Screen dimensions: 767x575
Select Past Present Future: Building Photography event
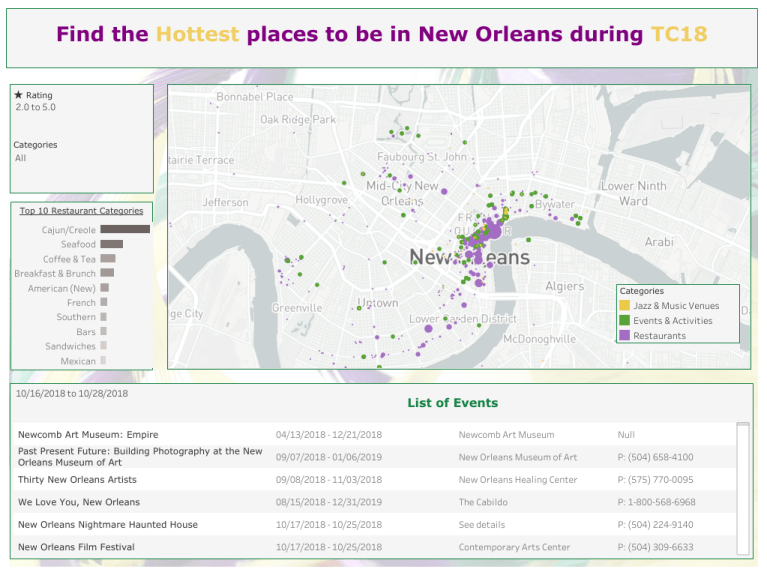pos(140,457)
